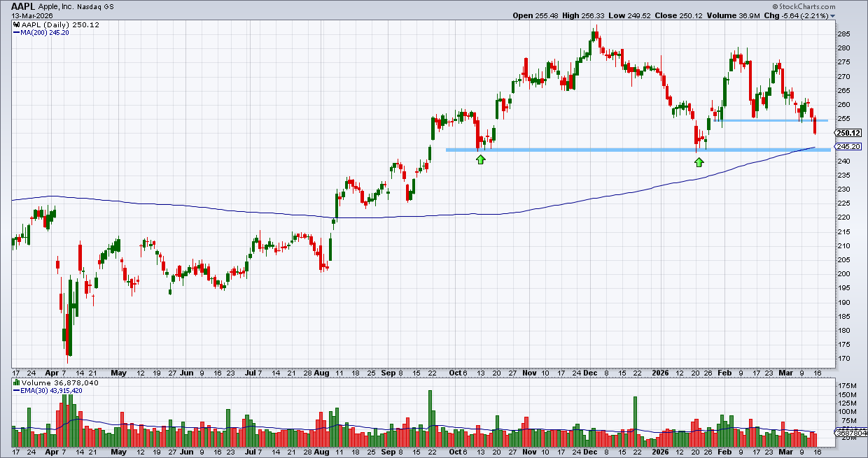Click the 250.12 price tag on right axis

coord(848,133)
